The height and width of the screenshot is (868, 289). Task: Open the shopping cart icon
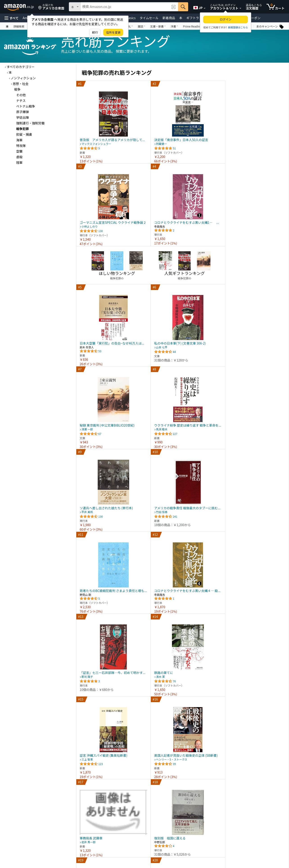click(275, 7)
